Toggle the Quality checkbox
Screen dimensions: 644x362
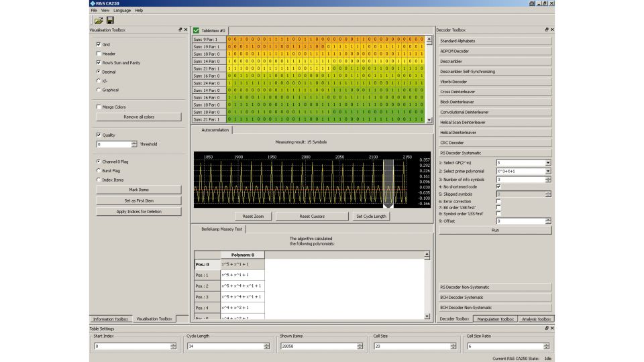99,135
